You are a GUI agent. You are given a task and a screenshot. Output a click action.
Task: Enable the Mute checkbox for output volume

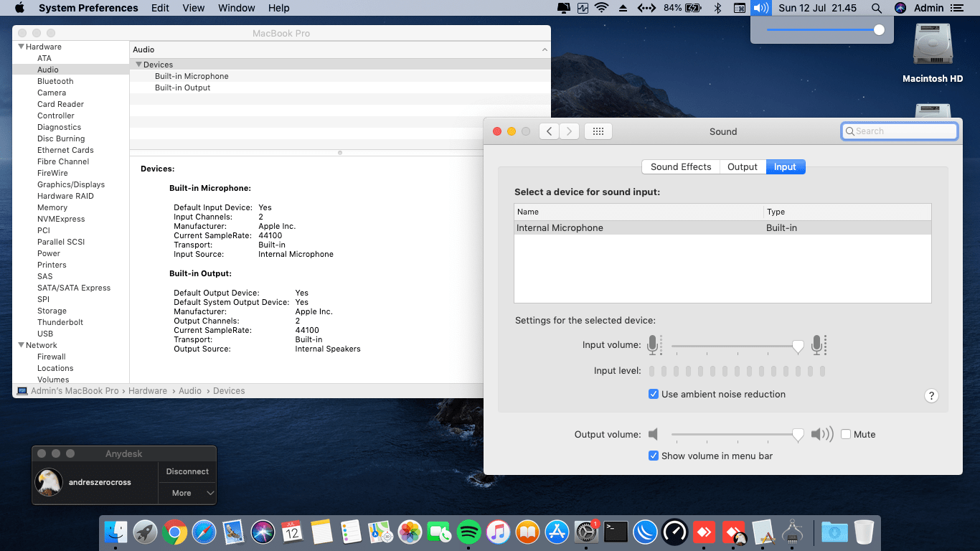click(x=846, y=434)
